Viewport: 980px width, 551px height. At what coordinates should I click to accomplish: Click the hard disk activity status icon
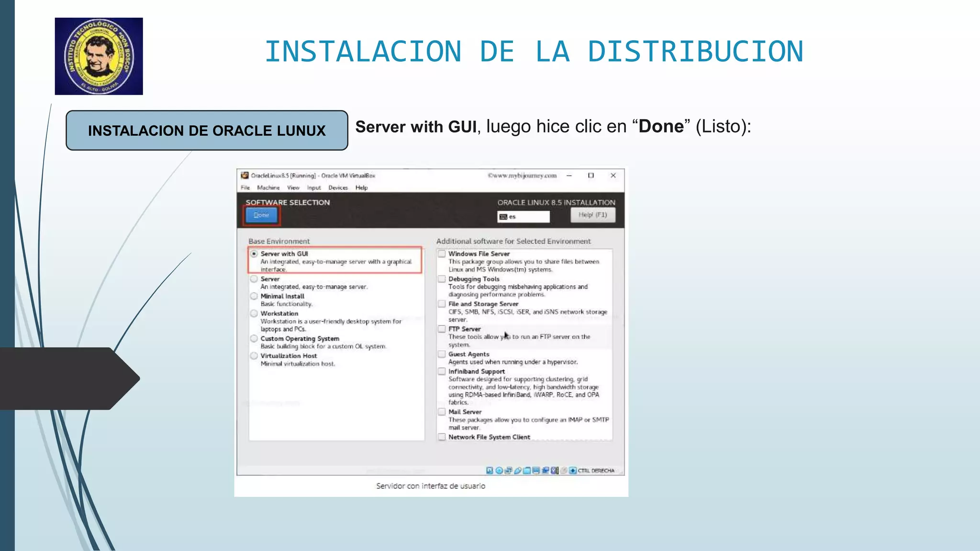[490, 471]
